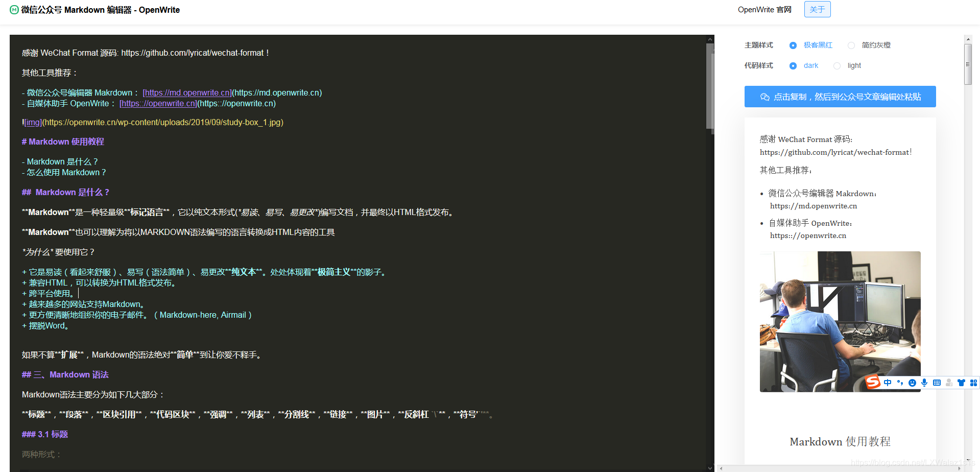Click preview link https:://openwrite.cn
980x472 pixels.
click(x=808, y=235)
